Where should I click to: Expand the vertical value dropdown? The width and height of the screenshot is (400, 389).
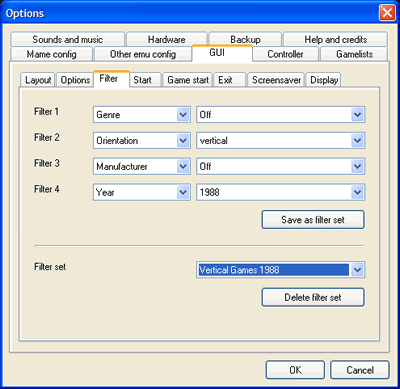point(280,141)
